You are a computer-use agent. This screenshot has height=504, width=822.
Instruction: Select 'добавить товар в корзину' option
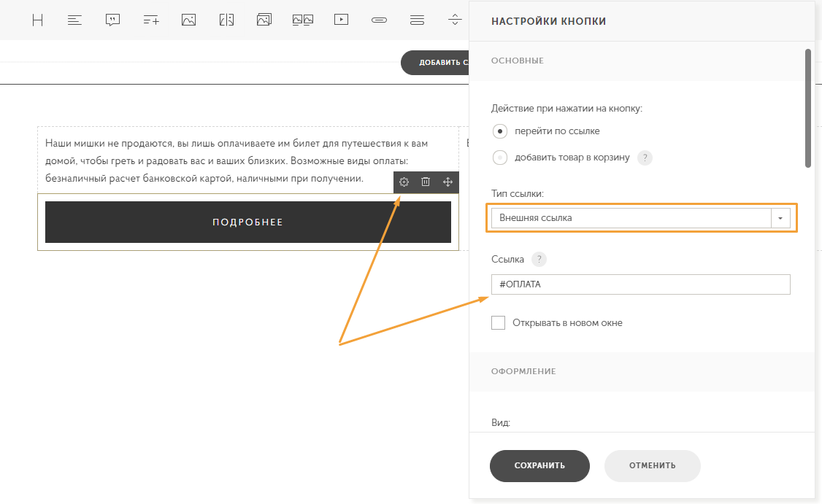click(500, 157)
